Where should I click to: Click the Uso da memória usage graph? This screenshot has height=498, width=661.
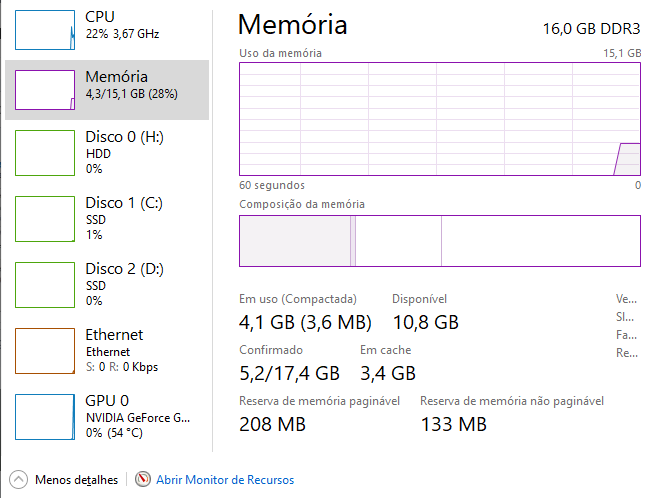click(x=440, y=119)
